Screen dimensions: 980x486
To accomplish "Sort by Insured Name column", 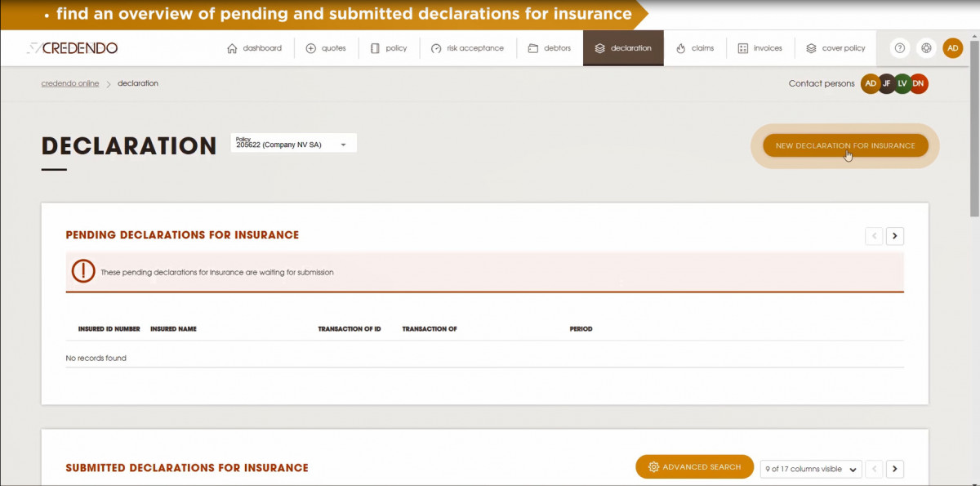I will 173,329.
